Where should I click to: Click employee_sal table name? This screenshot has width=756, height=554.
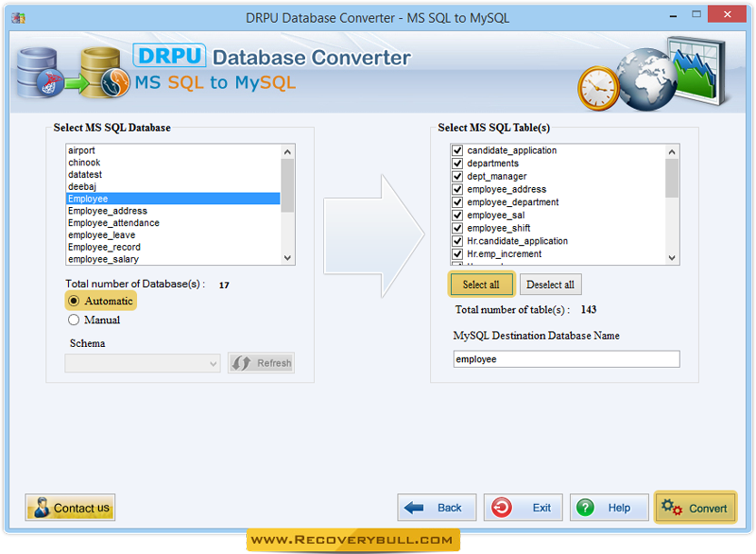point(496,215)
